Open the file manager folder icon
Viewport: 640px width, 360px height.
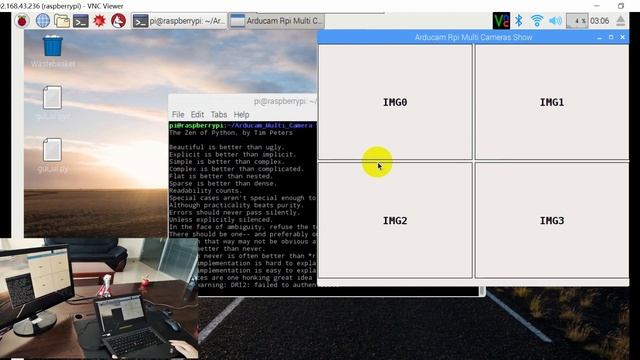(x=62, y=21)
